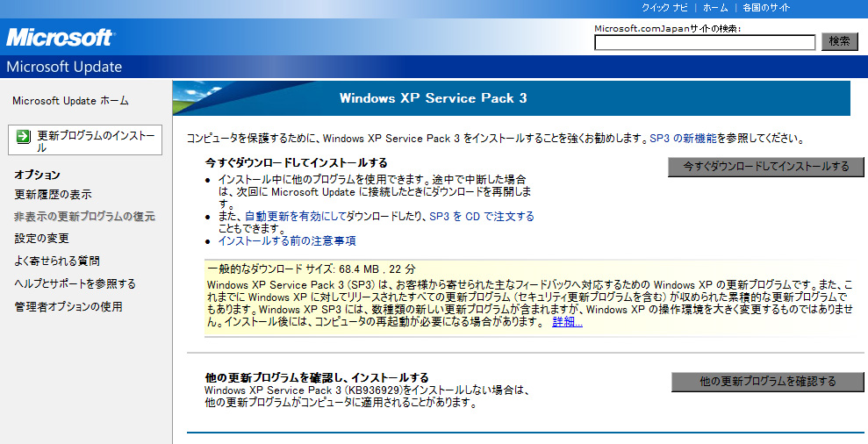Click the Microsoft logo

60,37
